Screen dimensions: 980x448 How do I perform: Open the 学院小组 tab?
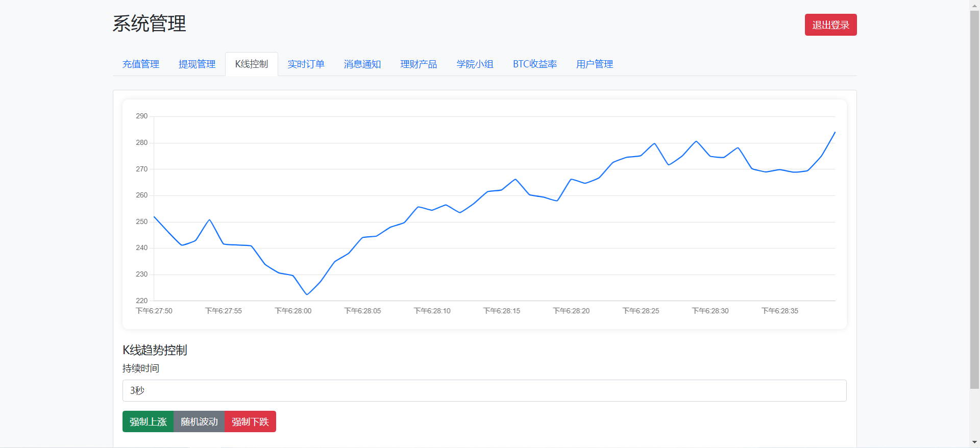[475, 64]
